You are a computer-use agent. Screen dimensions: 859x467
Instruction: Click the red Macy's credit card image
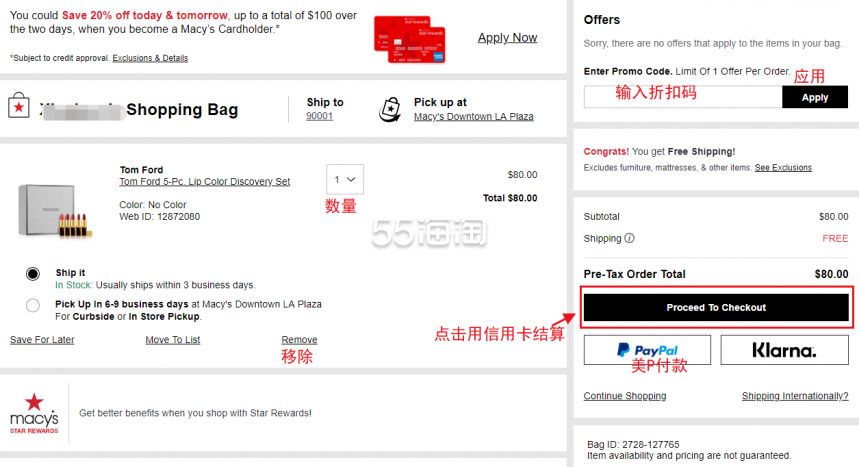pos(409,39)
